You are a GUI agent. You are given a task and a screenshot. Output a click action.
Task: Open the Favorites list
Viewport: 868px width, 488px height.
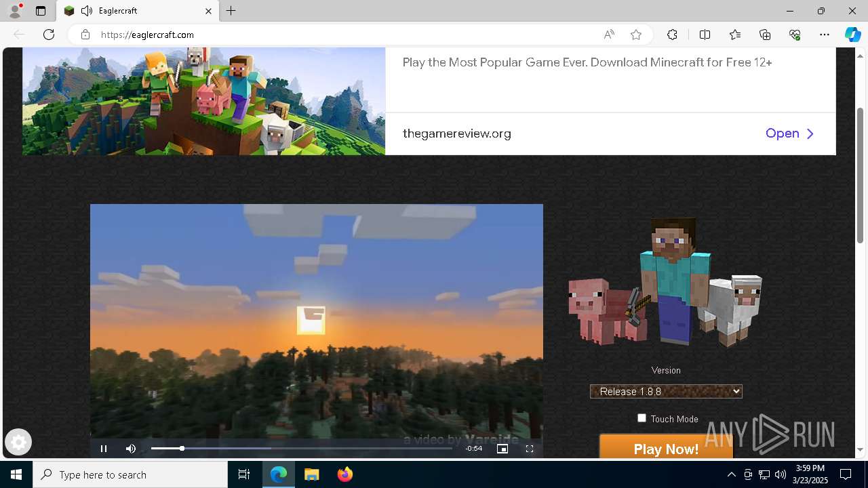tap(735, 35)
